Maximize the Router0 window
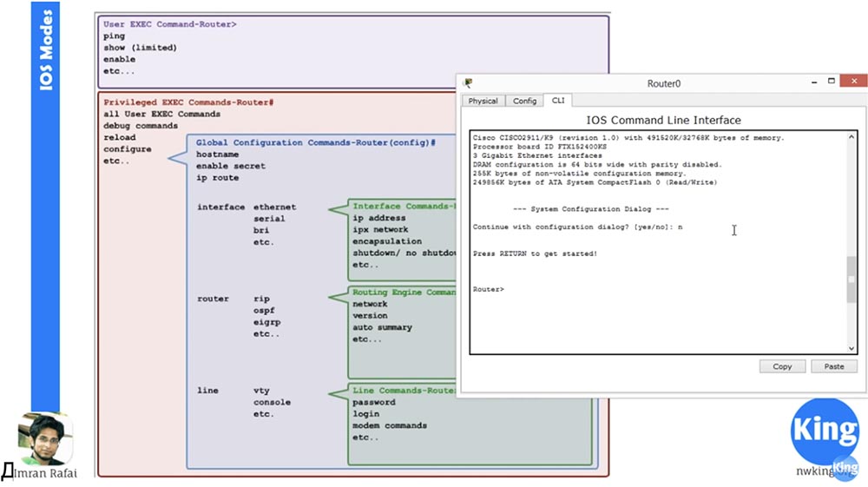The width and height of the screenshot is (868, 487). click(831, 81)
